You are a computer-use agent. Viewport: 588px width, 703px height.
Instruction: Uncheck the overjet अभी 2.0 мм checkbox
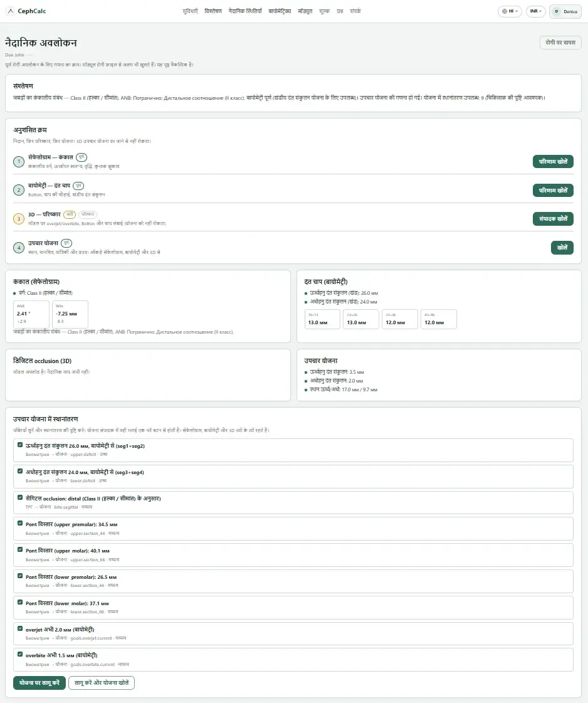pyautogui.click(x=20, y=628)
